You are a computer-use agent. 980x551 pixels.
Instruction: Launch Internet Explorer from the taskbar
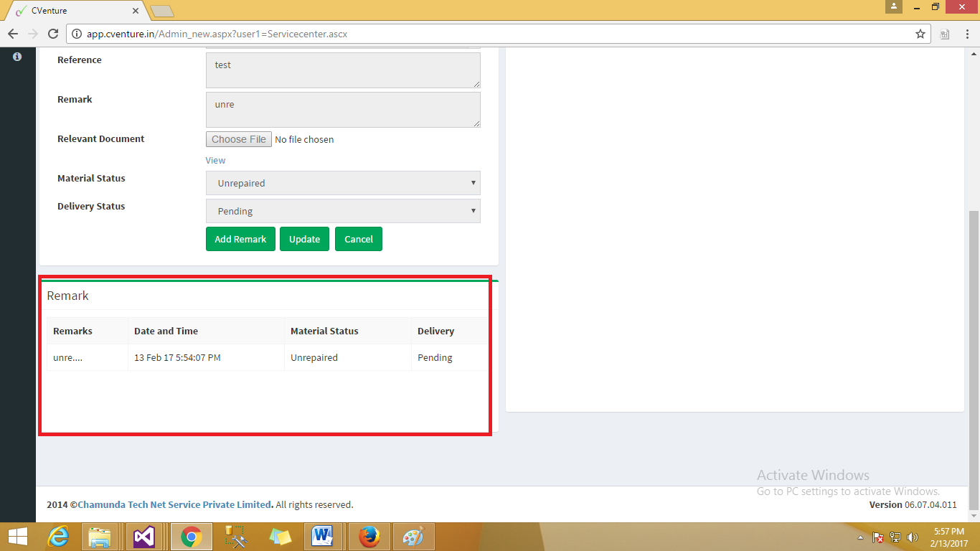pos(58,537)
